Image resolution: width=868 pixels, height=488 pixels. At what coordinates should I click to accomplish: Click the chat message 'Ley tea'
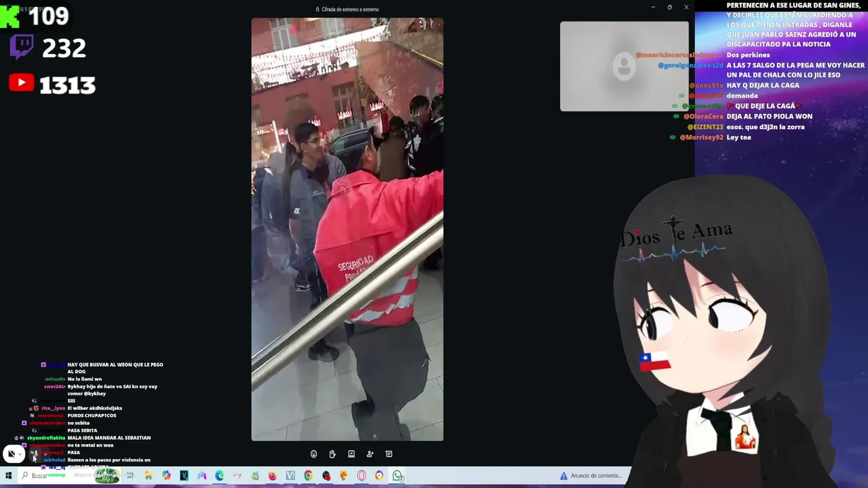pos(738,138)
